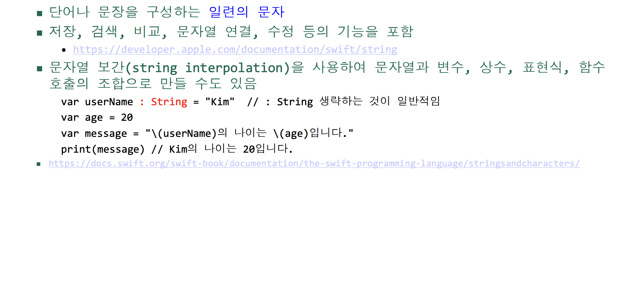Click the comment '생략하는 것이 일반적임'
Image resolution: width=644 pixels, height=291 pixels.
pyautogui.click(x=380, y=101)
